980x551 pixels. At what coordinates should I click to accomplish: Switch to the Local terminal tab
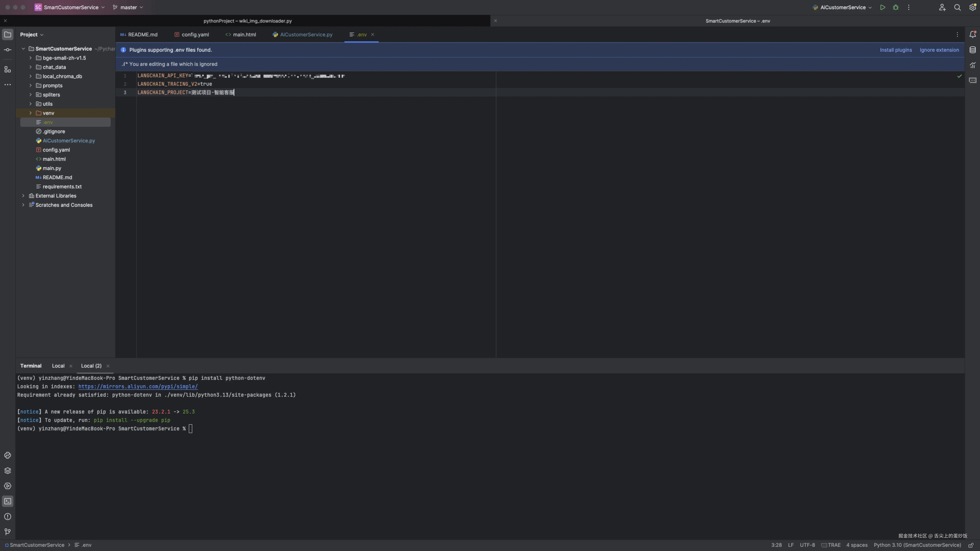(x=58, y=366)
